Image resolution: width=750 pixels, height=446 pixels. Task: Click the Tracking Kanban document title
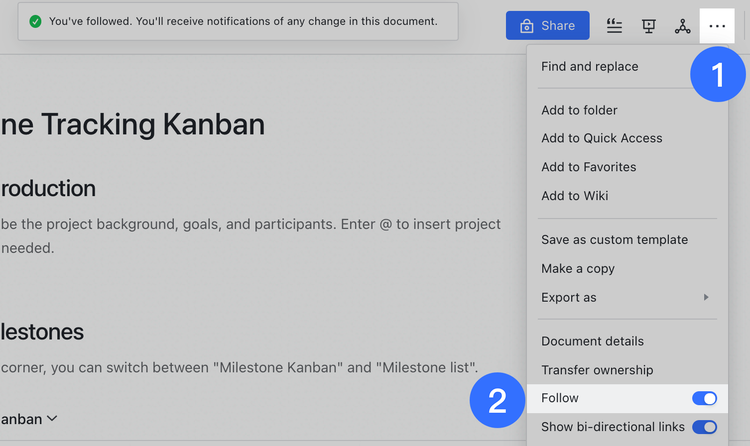pyautogui.click(x=132, y=124)
